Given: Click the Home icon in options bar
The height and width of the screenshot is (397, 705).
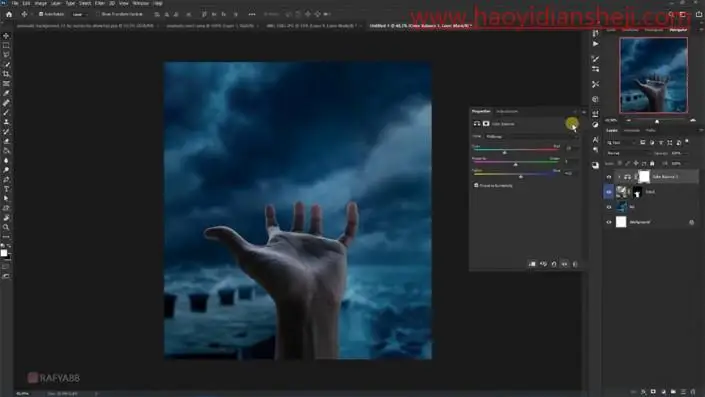Looking at the screenshot, I should (x=9, y=14).
